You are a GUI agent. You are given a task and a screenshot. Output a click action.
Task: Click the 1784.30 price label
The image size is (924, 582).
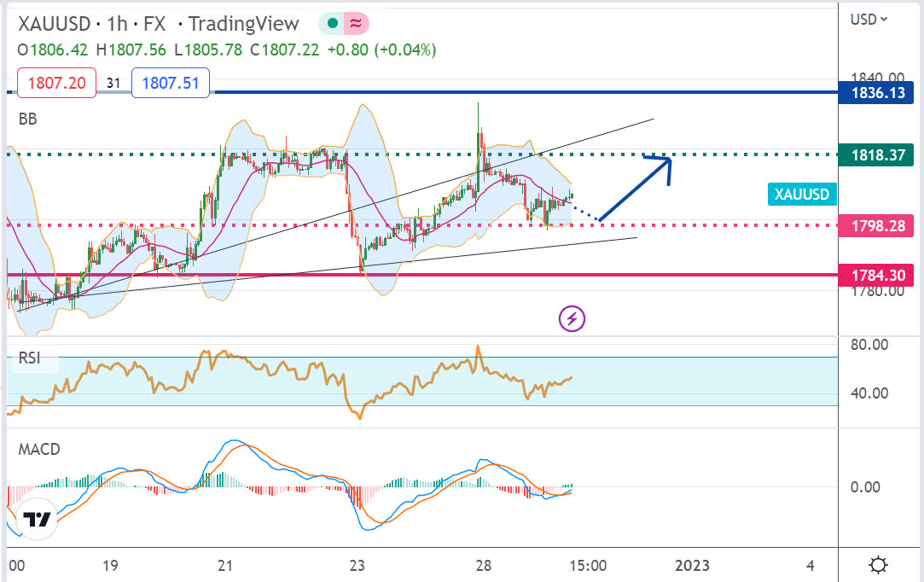click(876, 276)
